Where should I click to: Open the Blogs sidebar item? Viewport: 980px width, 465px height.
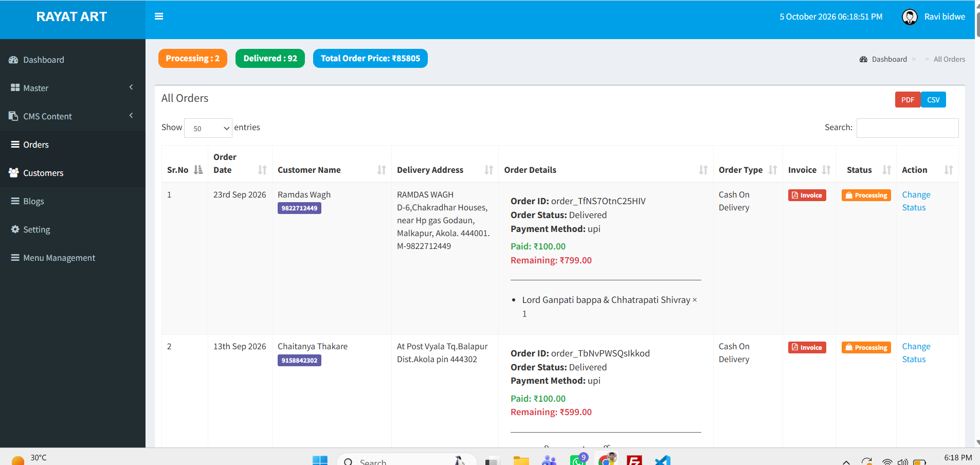72,201
